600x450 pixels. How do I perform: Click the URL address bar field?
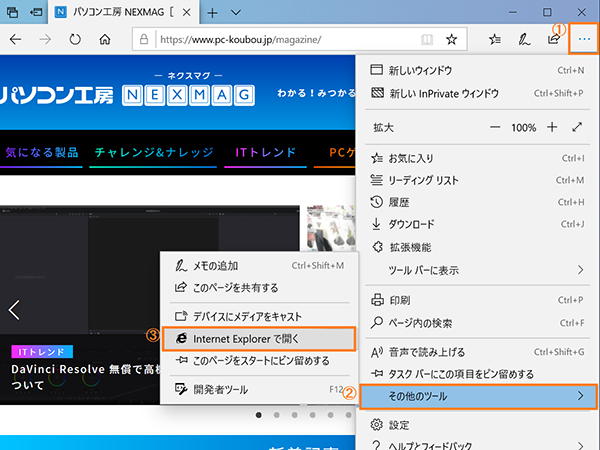coord(280,41)
